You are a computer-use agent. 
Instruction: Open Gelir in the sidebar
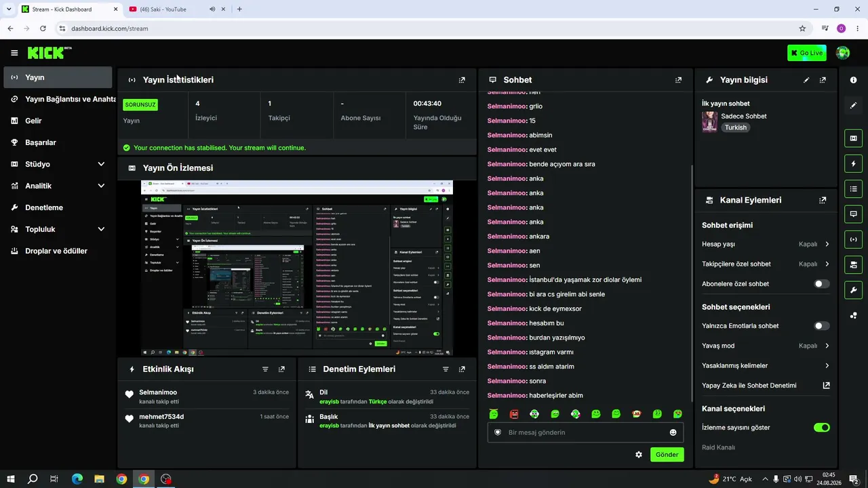click(x=58, y=121)
